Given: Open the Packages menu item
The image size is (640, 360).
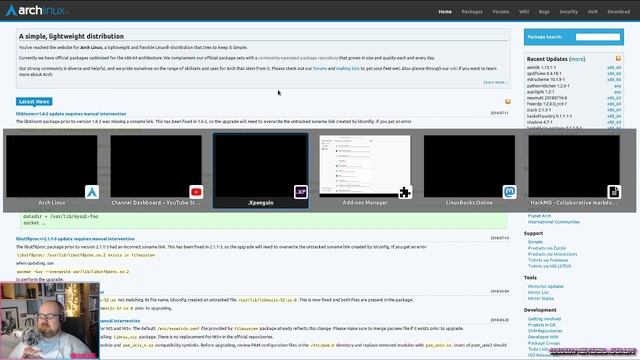Looking at the screenshot, I should pos(472,12).
